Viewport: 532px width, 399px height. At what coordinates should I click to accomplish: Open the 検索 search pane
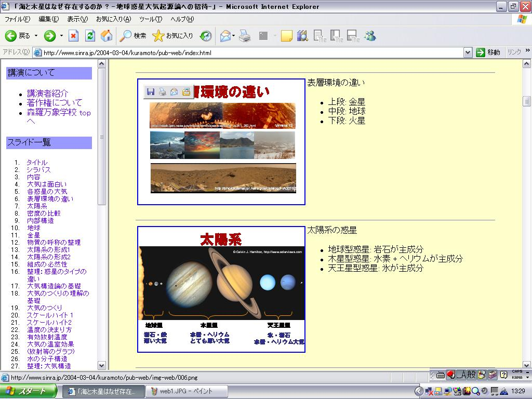133,36
